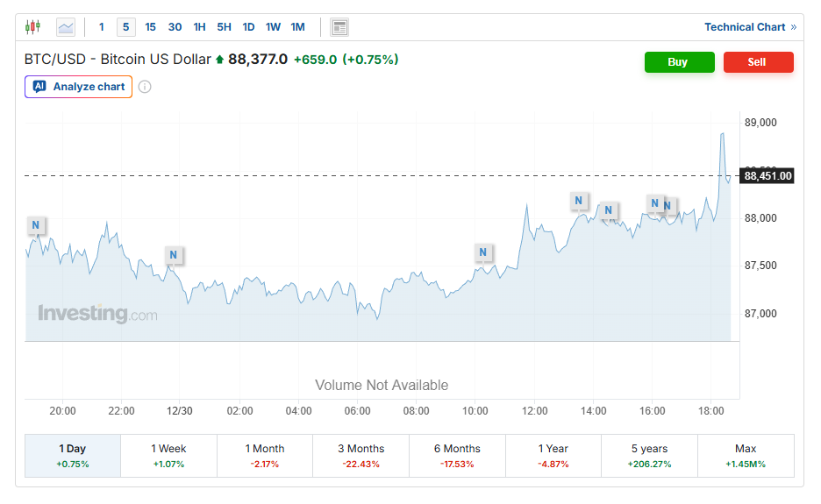This screenshot has width=821, height=504.
Task: Click the info icon beside Analyze chart
Action: [x=145, y=87]
